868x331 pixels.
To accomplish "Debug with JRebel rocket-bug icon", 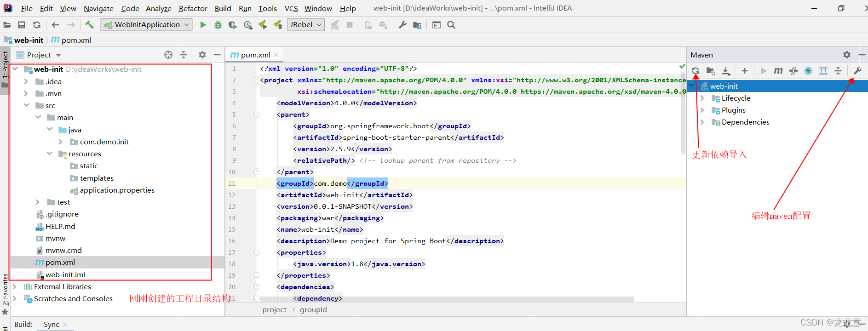I will click(278, 25).
